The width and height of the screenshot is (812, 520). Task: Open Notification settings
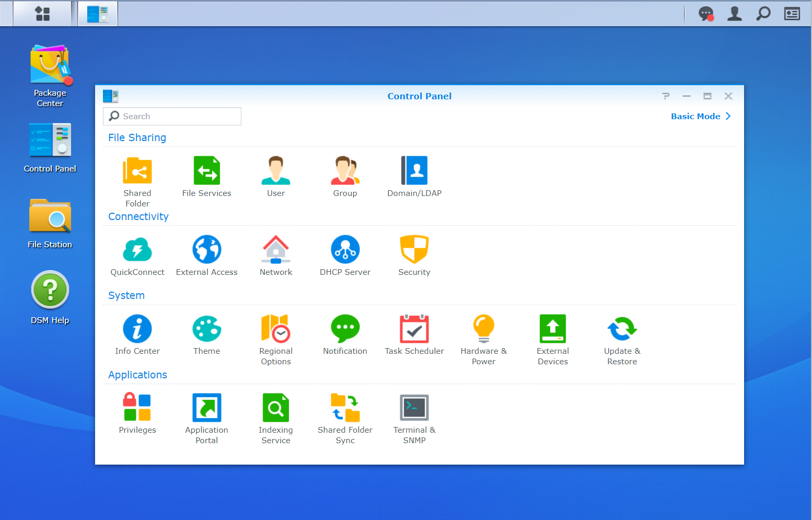[345, 329]
